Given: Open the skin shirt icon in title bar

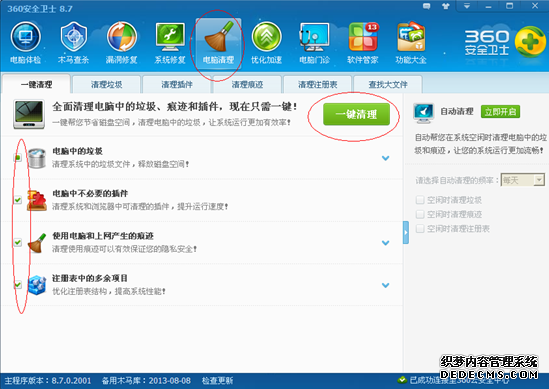Looking at the screenshot, I should [x=446, y=6].
